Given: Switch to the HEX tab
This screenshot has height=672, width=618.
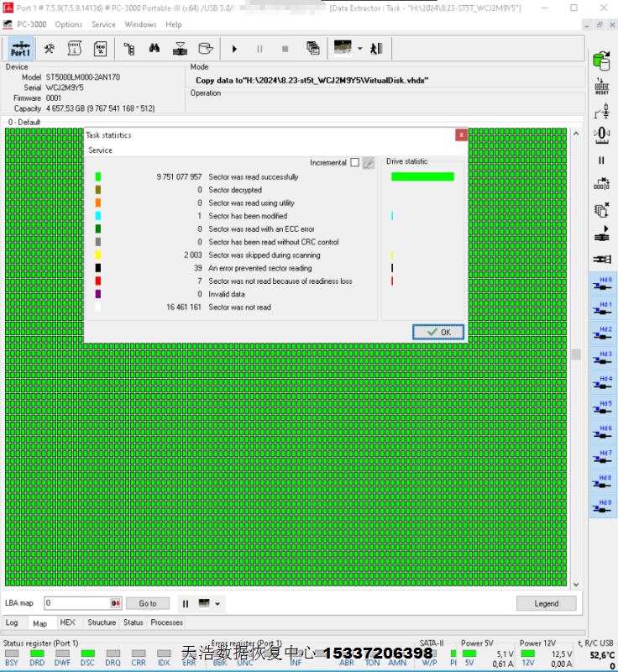Looking at the screenshot, I should (x=67, y=622).
